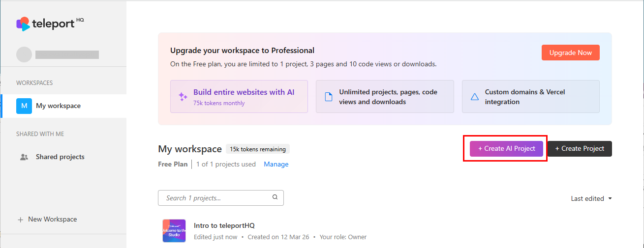Image resolution: width=644 pixels, height=248 pixels.
Task: Click the AI sparkle icon
Action: click(x=183, y=97)
